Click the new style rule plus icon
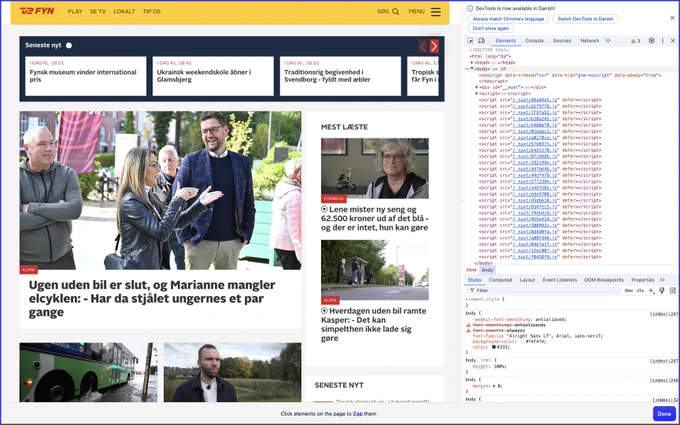Screen dimensions: 680x425 (651, 291)
